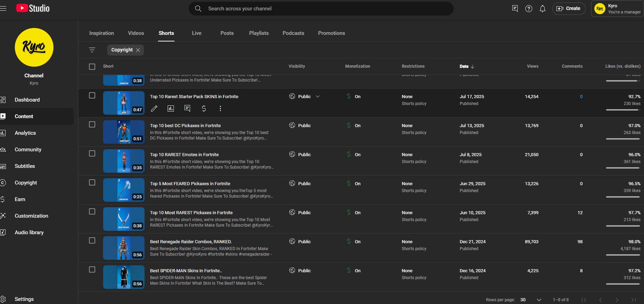Switch to the Live tab
The width and height of the screenshot is (644, 304).
click(197, 33)
